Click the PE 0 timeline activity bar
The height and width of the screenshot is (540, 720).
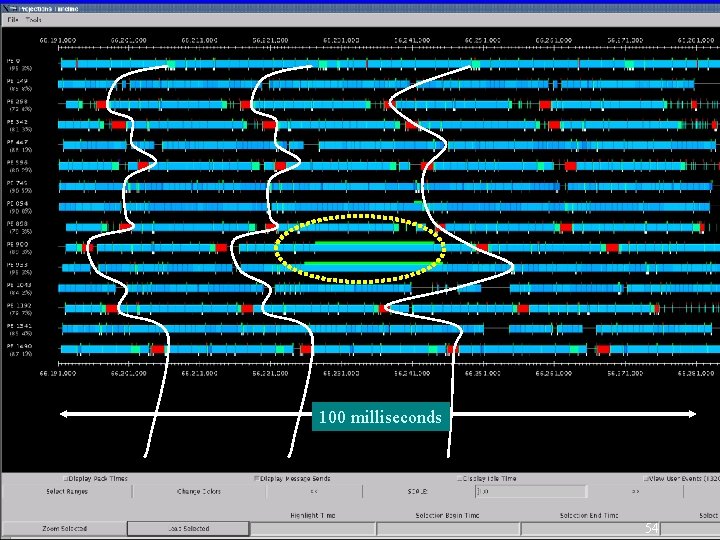[x=390, y=64]
